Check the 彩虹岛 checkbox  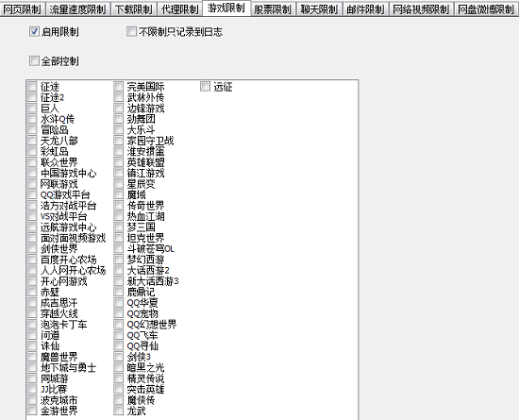point(32,152)
